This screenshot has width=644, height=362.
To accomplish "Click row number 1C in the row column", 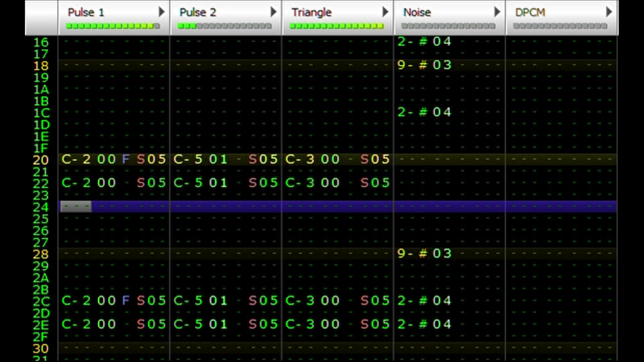I will tap(42, 113).
